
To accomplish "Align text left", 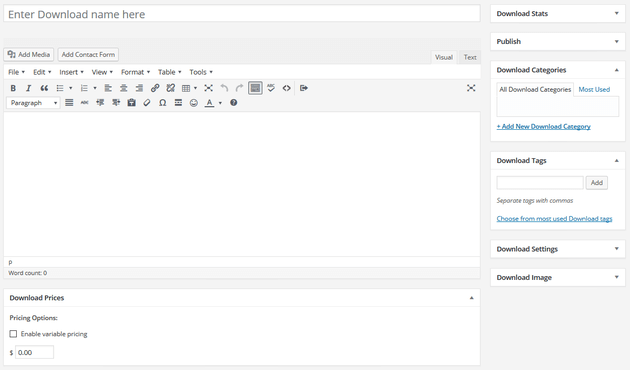I will tap(108, 88).
